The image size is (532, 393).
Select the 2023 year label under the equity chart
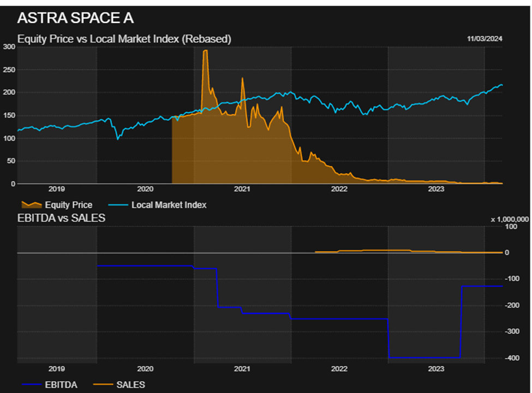(x=436, y=189)
